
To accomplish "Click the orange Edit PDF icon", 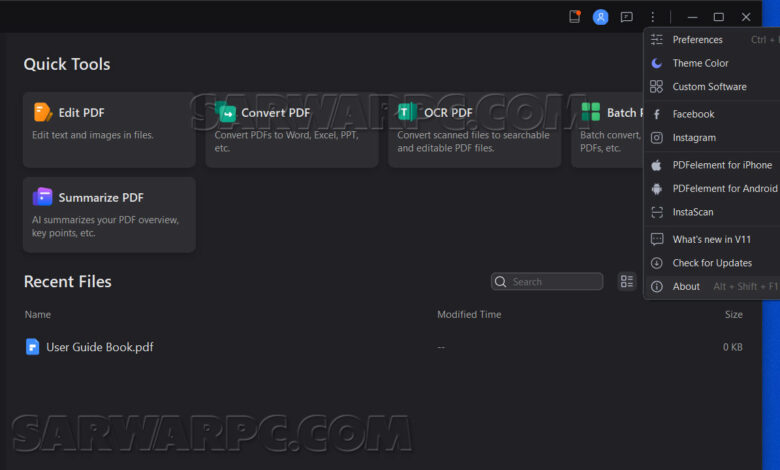I will point(43,112).
